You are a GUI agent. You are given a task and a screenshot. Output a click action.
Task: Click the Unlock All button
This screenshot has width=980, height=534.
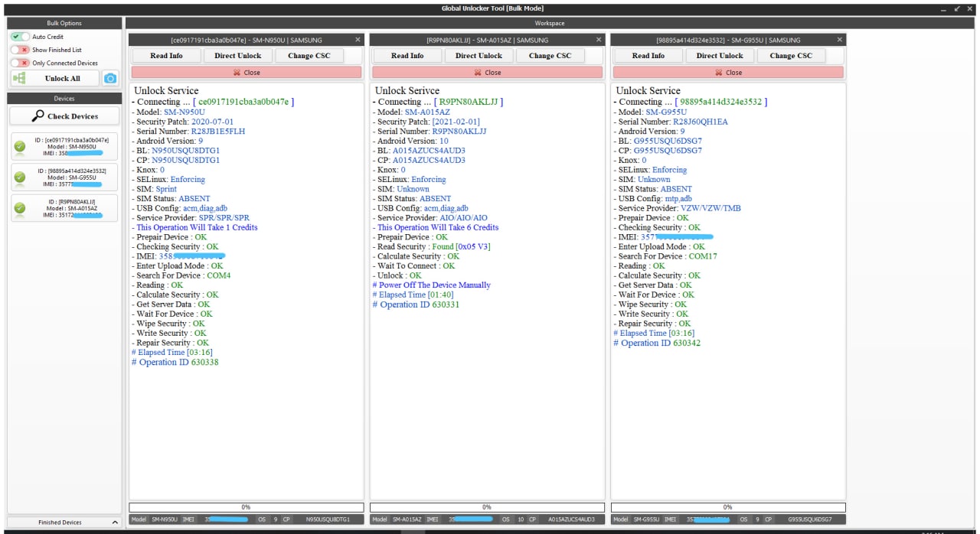tap(55, 78)
